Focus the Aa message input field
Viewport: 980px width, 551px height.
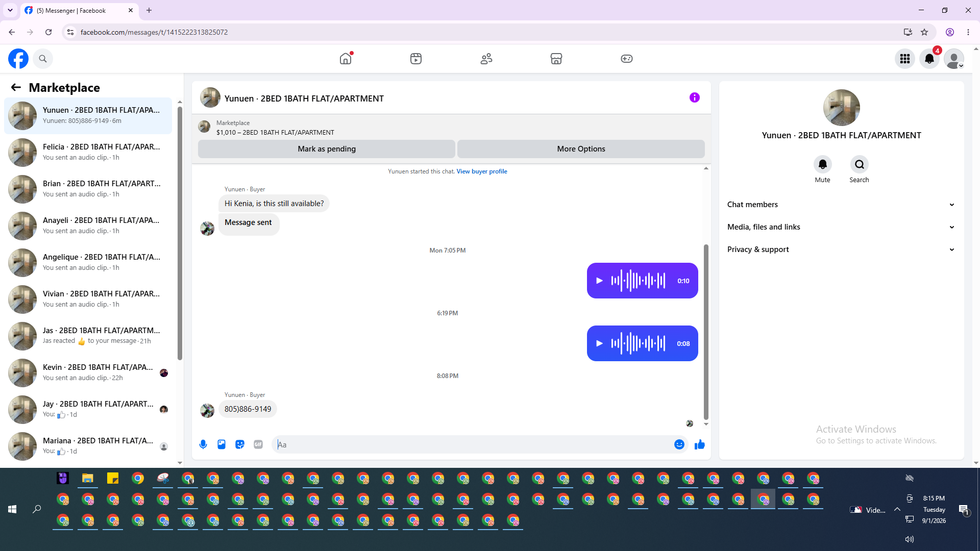click(473, 444)
